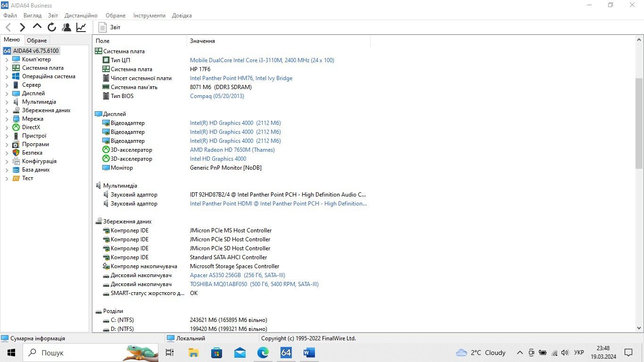Open the Файл menu
Viewport: 644px width, 362px height.
coord(10,16)
